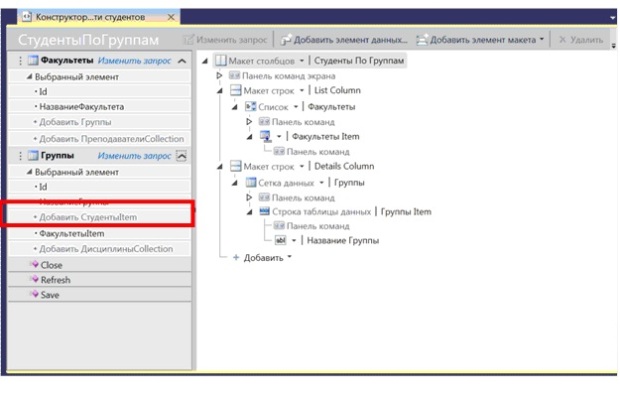Collapse the Details Column rows layout node

tap(219, 167)
